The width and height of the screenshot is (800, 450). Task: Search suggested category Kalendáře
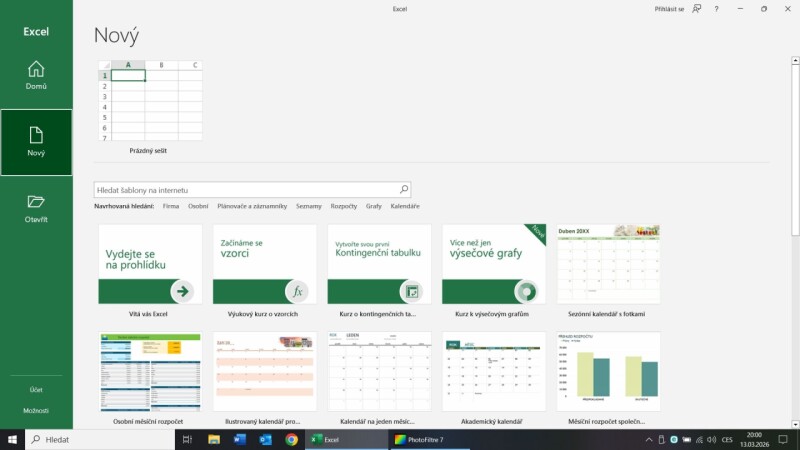pyautogui.click(x=405, y=206)
